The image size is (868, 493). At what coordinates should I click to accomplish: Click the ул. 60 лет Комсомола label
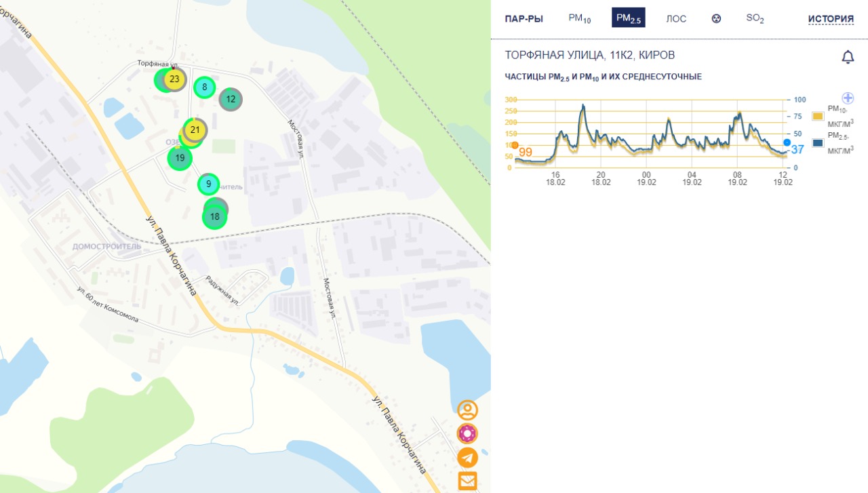pyautogui.click(x=108, y=304)
